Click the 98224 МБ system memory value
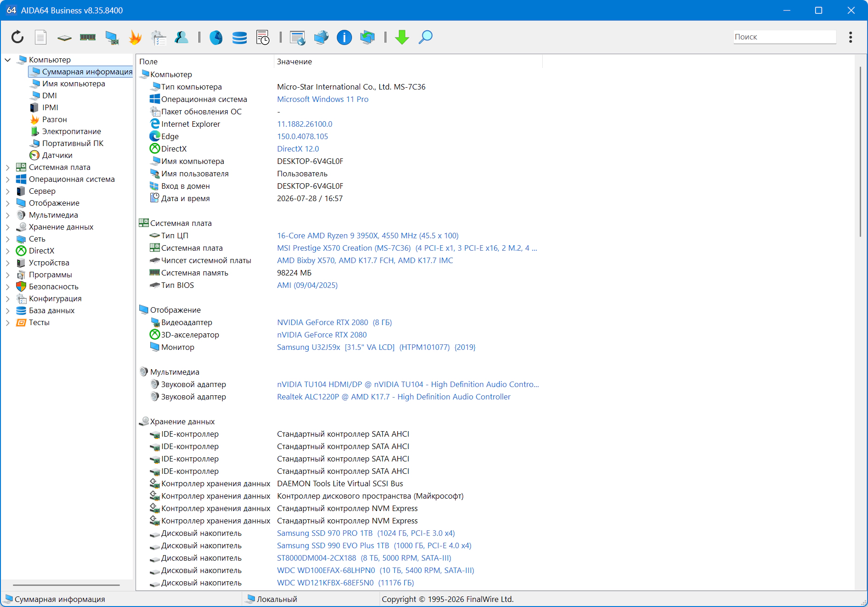Image resolution: width=868 pixels, height=607 pixels. (294, 273)
